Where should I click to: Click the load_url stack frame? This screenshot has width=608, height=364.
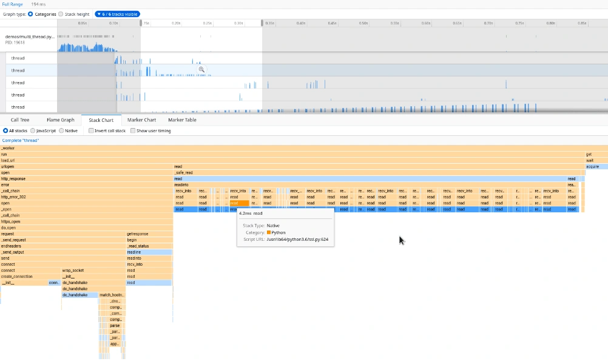[x=292, y=161]
